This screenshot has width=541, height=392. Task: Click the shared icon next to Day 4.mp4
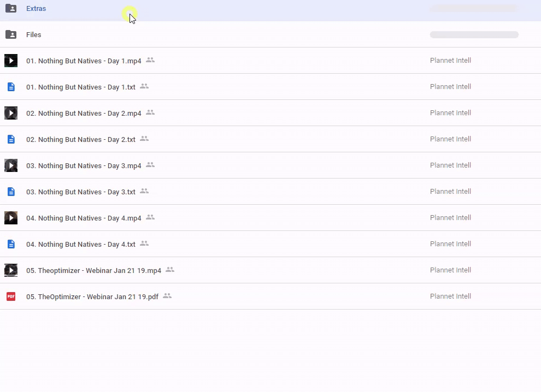tap(150, 217)
